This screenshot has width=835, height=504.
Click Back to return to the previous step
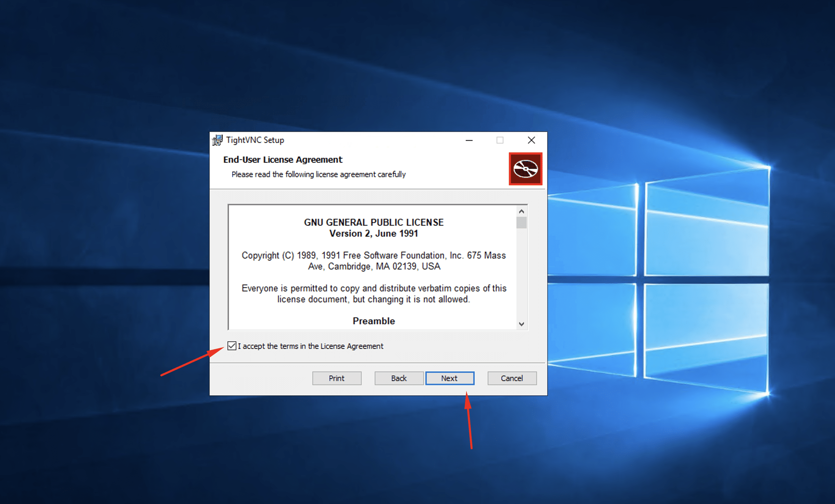click(x=399, y=378)
